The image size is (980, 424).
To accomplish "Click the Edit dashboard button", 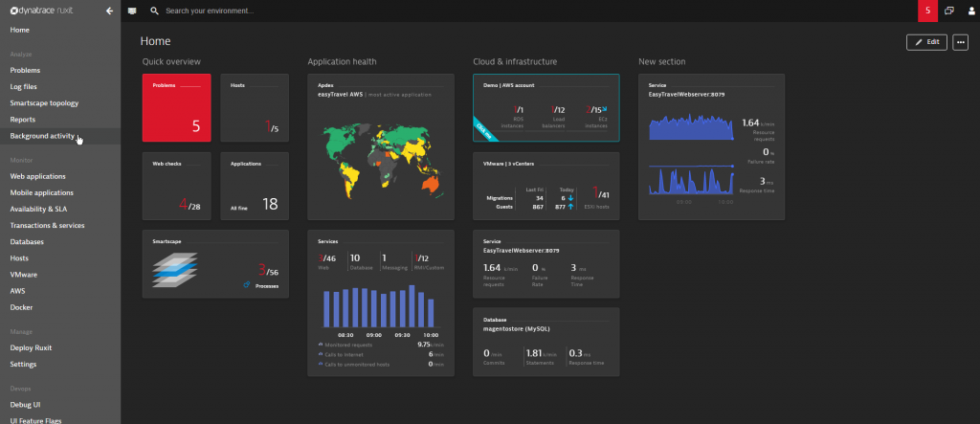I will [x=926, y=42].
